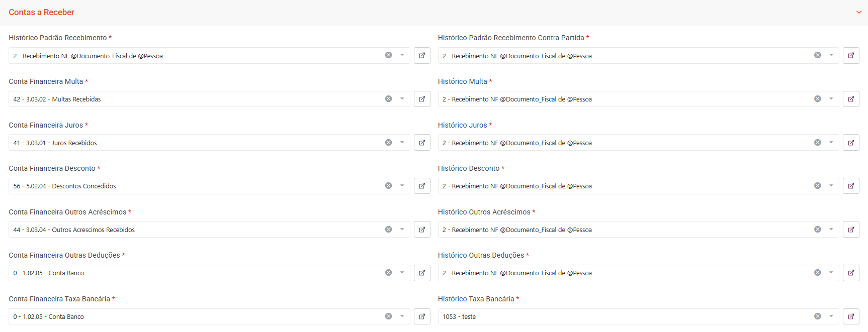Viewport: 868px width, 332px height.
Task: Expand Conta Financeira Multa dropdown arrow
Action: click(x=402, y=99)
